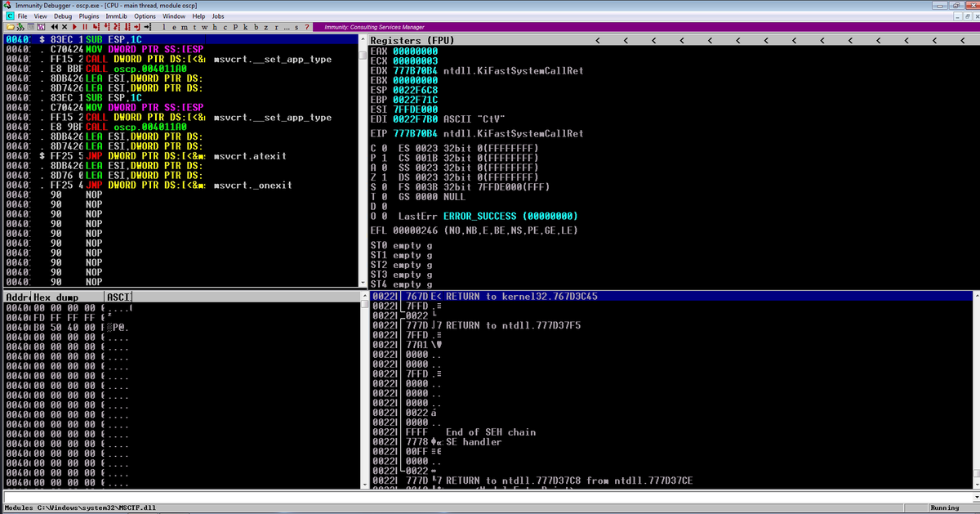980x514 pixels.
Task: Click the attach-to-process toolbar icon
Action: pos(20,27)
